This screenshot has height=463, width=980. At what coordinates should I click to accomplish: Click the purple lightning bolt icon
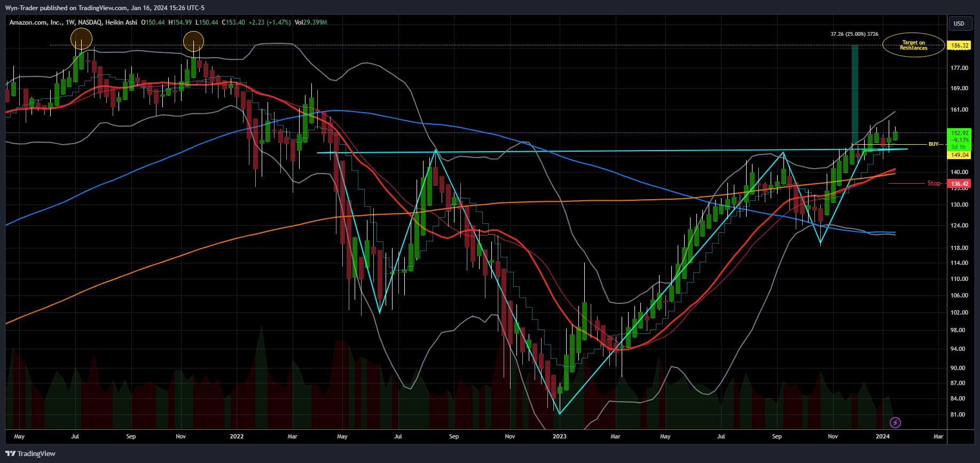pyautogui.click(x=896, y=423)
